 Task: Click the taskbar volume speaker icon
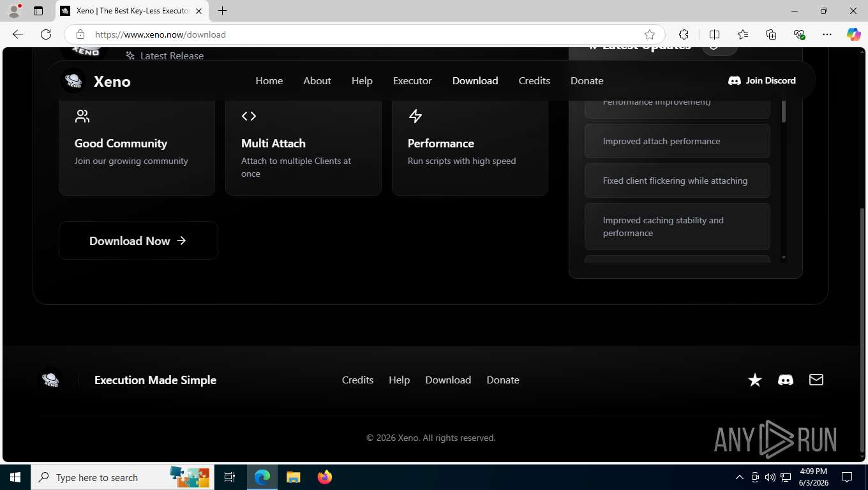770,477
